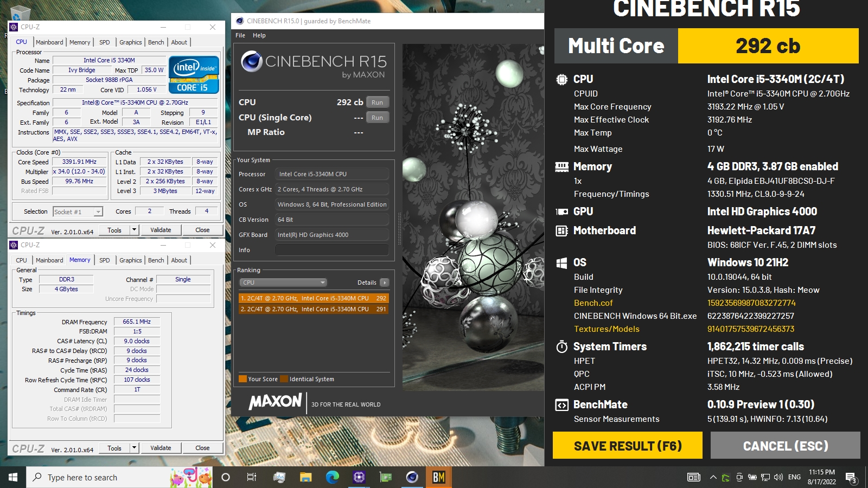Expand Ranking Details arrow in Cinebench
The height and width of the screenshot is (488, 868).
385,282
